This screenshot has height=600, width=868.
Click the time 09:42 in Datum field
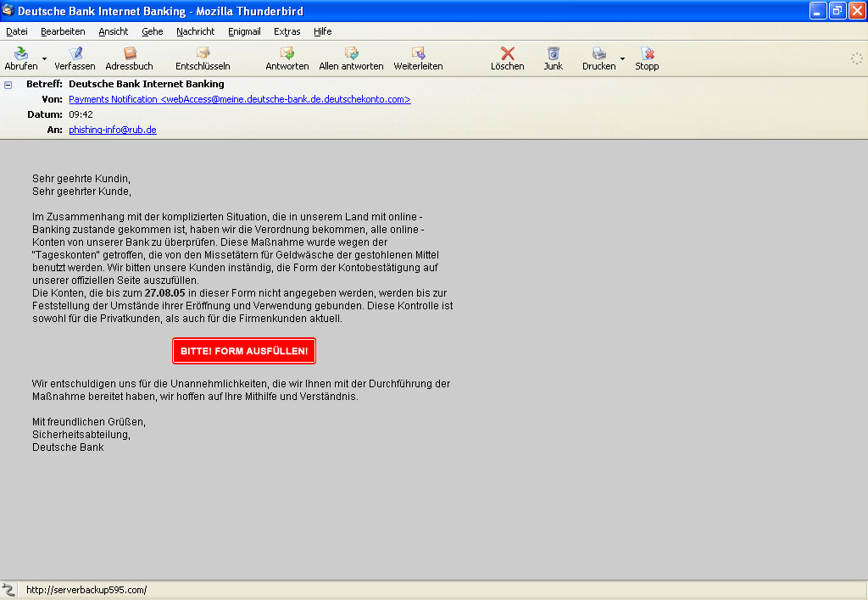81,114
